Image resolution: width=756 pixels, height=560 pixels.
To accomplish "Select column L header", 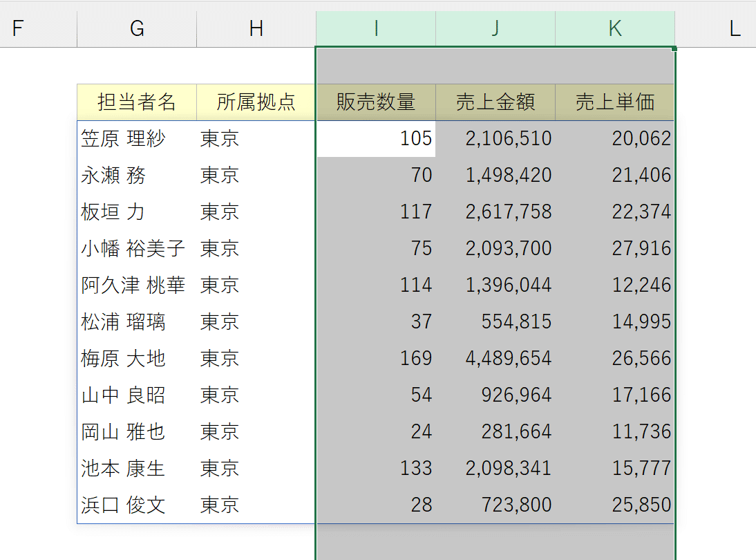I will [715, 29].
